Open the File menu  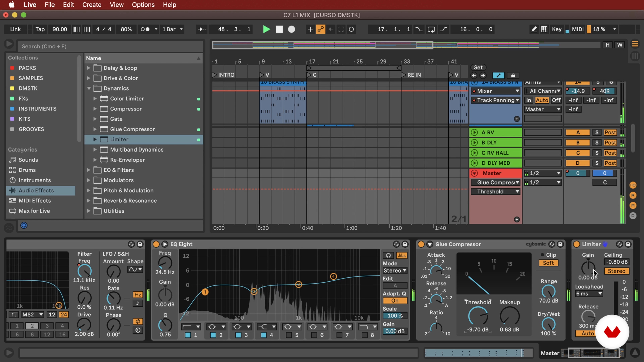click(x=49, y=5)
